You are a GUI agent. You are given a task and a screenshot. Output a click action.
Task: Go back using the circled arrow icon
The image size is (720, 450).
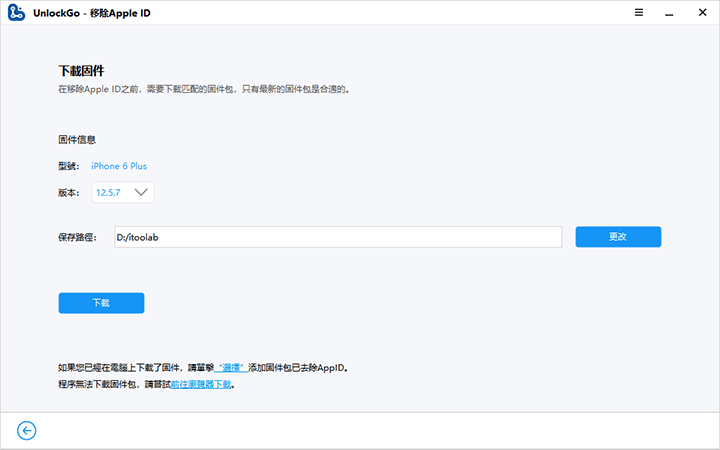(x=27, y=430)
